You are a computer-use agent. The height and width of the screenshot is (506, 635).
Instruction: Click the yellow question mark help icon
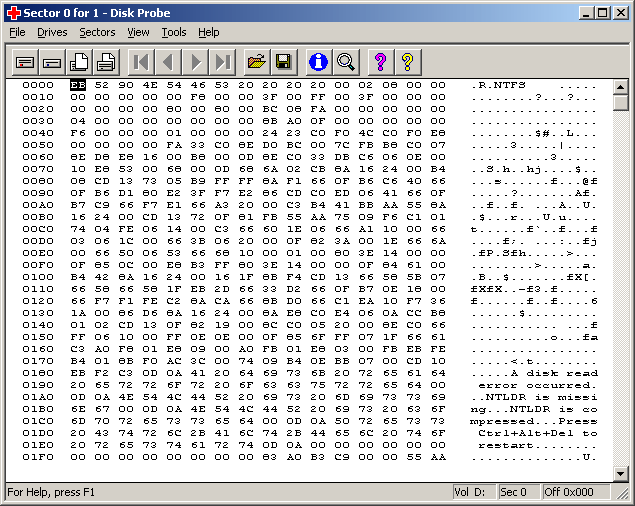[x=408, y=62]
